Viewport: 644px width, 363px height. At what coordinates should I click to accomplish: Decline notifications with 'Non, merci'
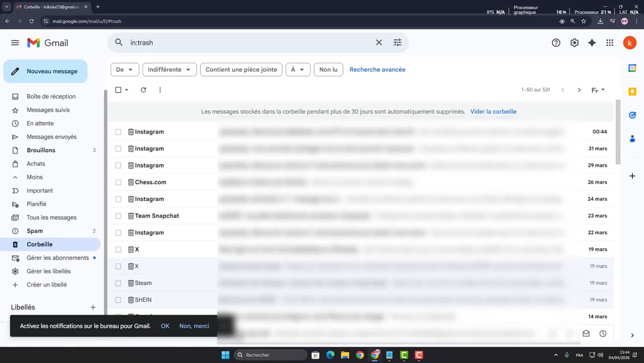[x=194, y=326]
